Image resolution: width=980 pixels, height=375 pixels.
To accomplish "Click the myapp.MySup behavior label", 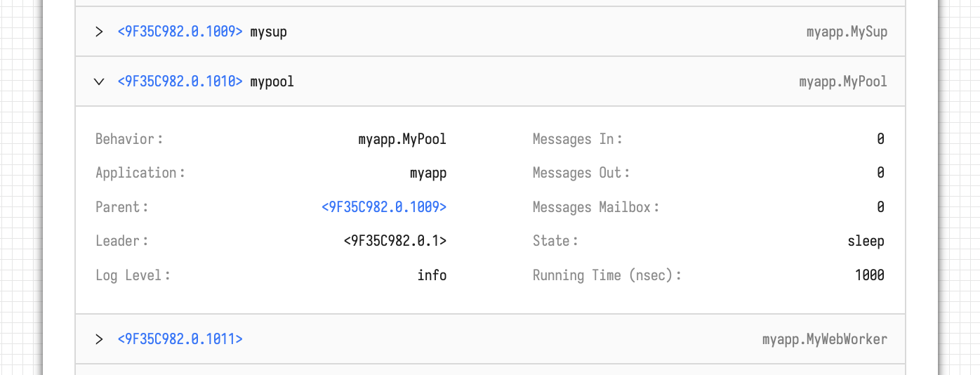I will pyautogui.click(x=847, y=32).
